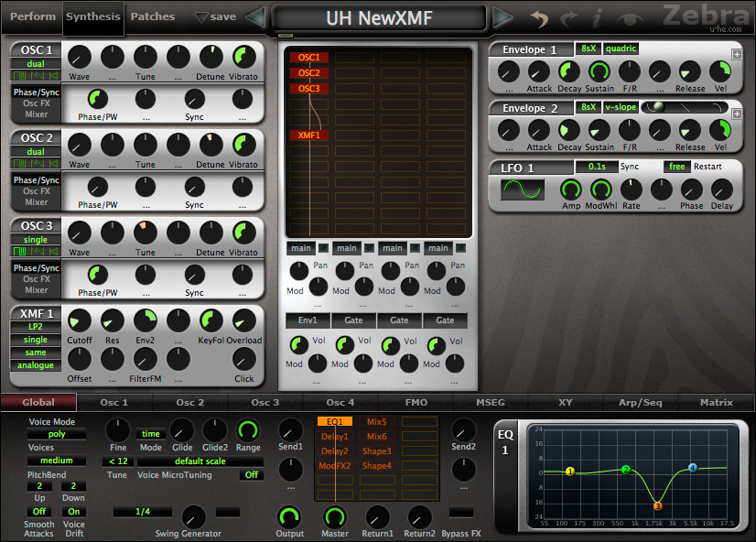Select the EQ1 effect slot

334,422
